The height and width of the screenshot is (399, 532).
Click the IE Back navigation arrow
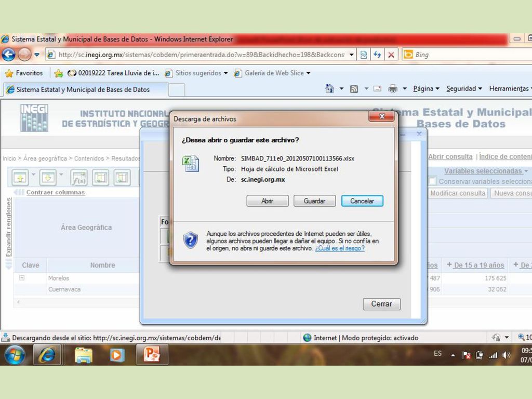pyautogui.click(x=9, y=54)
